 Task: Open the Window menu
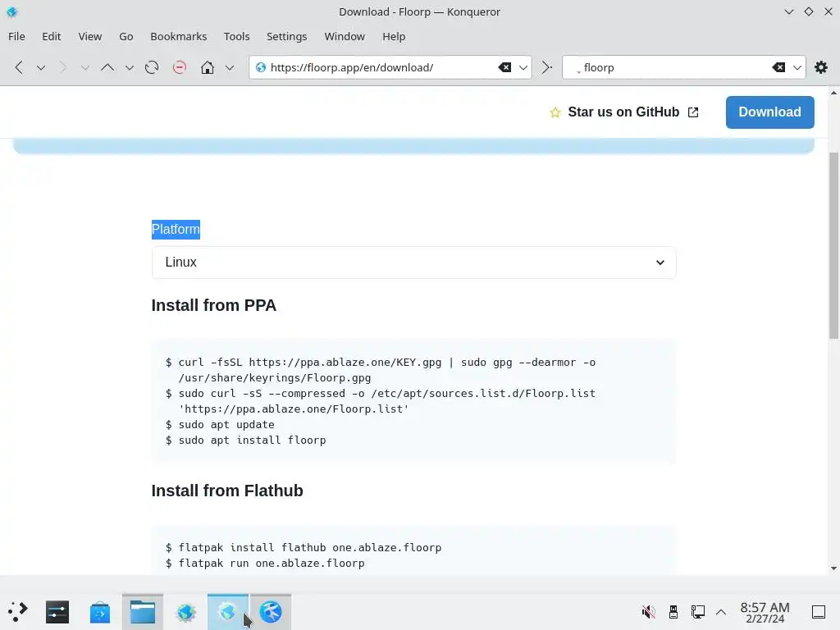345,36
